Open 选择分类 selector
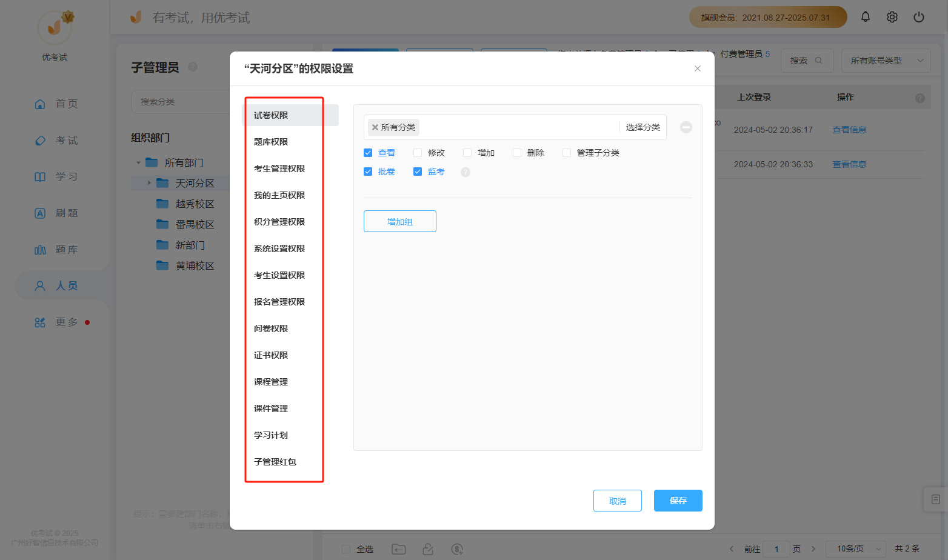948x560 pixels. coord(643,127)
